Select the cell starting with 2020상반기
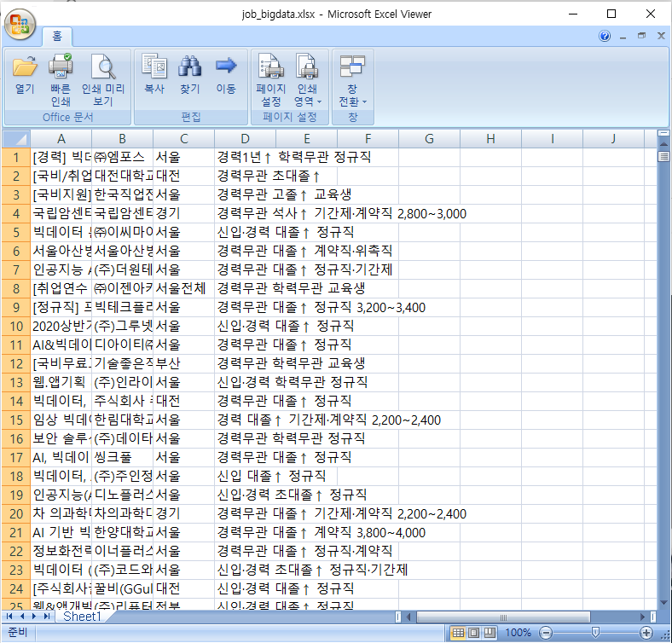 tap(61, 327)
